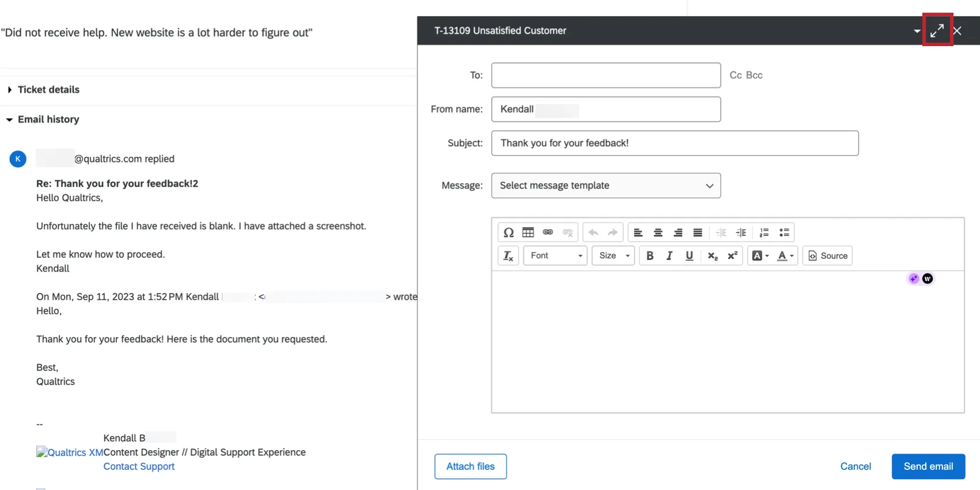Image resolution: width=980 pixels, height=490 pixels.
Task: Click the Attach files button
Action: pos(470,466)
